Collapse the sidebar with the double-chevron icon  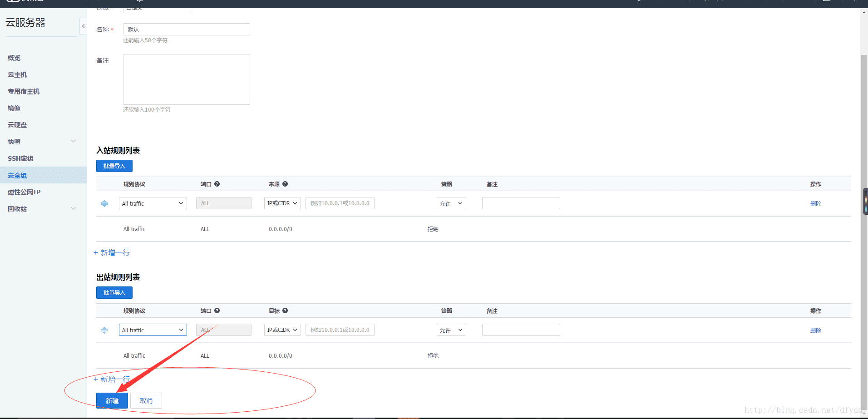tap(84, 26)
